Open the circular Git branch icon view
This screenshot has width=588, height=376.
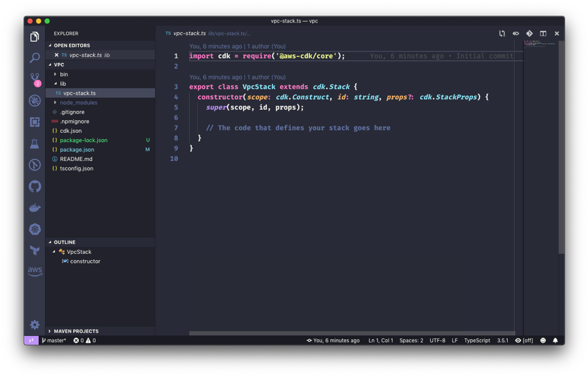pyautogui.click(x=34, y=165)
